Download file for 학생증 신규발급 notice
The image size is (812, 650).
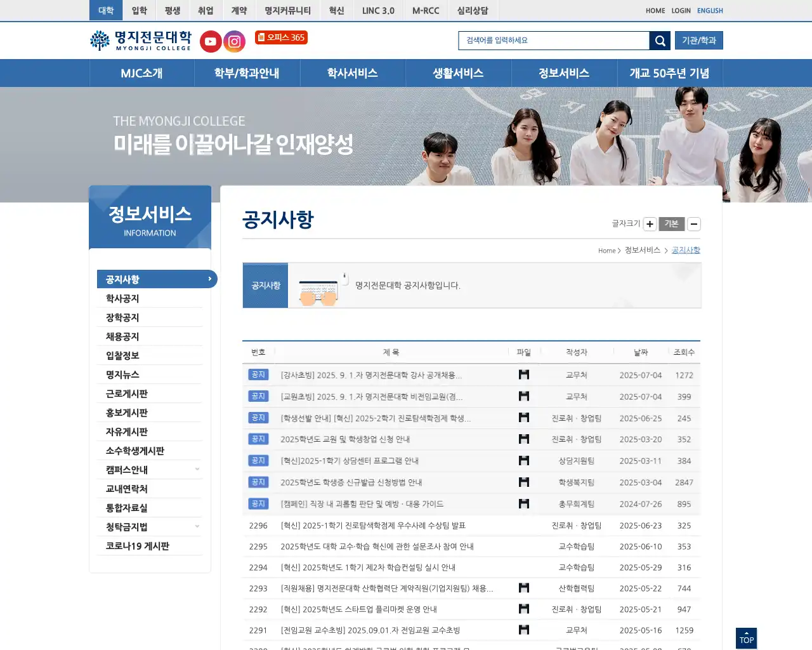click(x=524, y=482)
